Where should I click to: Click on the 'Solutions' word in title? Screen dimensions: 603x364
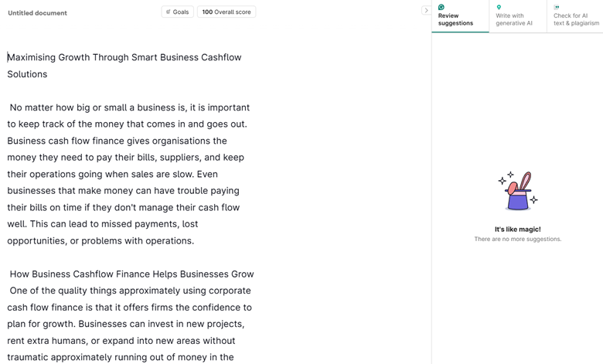[x=27, y=74]
